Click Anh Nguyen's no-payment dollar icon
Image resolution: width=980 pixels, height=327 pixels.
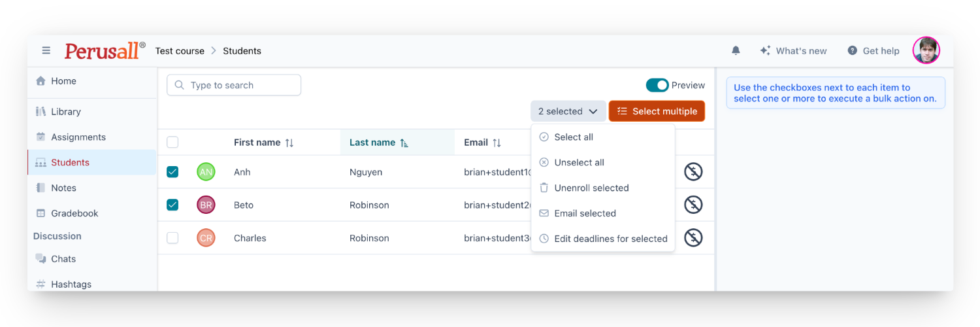click(693, 172)
